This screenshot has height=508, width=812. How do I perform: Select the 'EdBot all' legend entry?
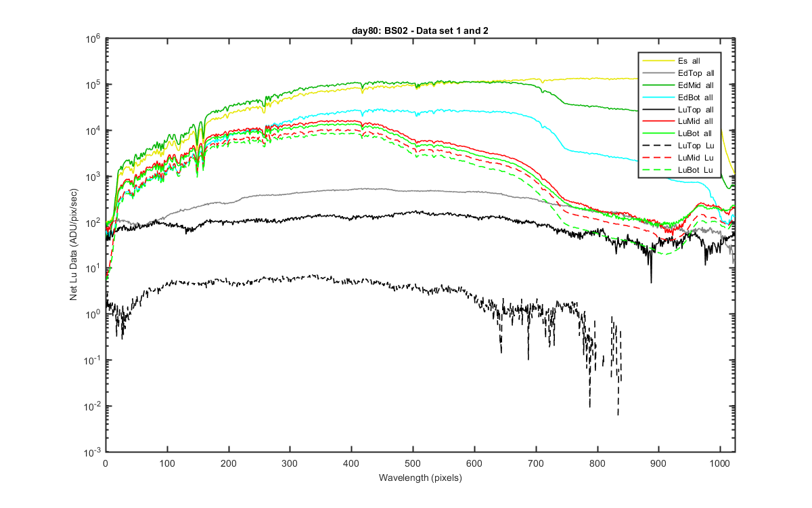click(680, 97)
